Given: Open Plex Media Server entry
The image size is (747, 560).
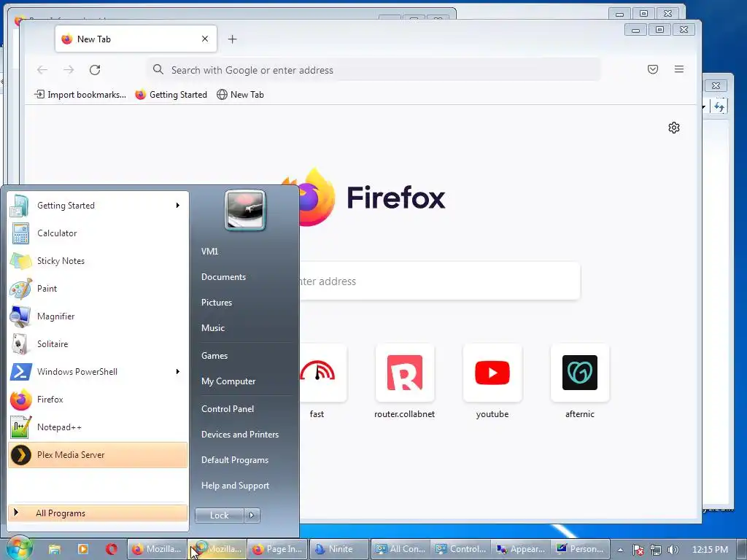Looking at the screenshot, I should 98,455.
